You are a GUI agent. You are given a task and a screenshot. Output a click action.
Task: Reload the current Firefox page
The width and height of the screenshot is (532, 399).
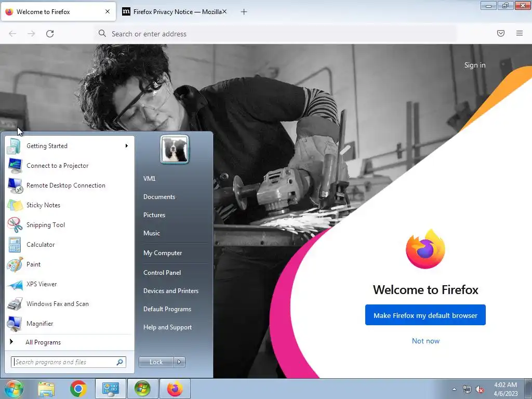click(x=50, y=34)
